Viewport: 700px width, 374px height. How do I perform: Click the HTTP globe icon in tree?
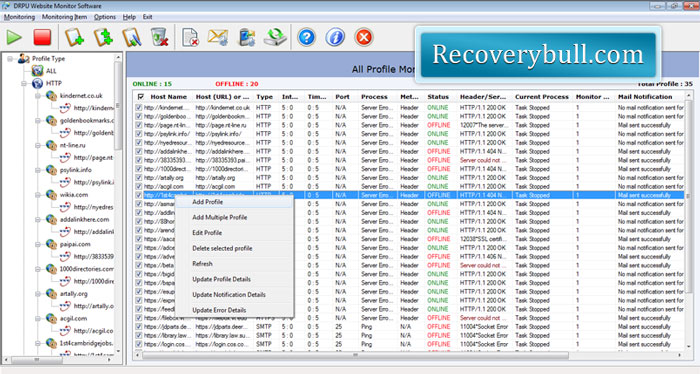click(x=38, y=83)
